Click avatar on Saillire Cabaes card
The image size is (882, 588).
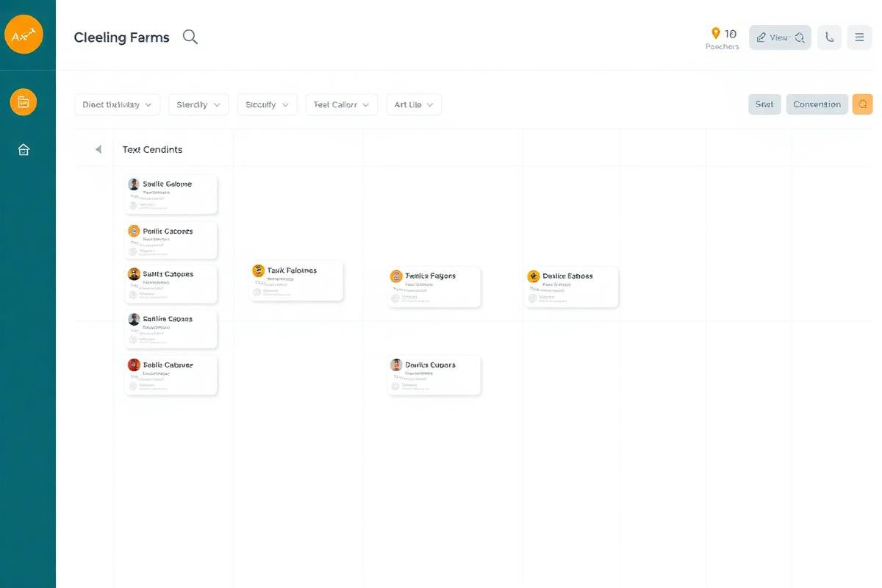pos(134,319)
